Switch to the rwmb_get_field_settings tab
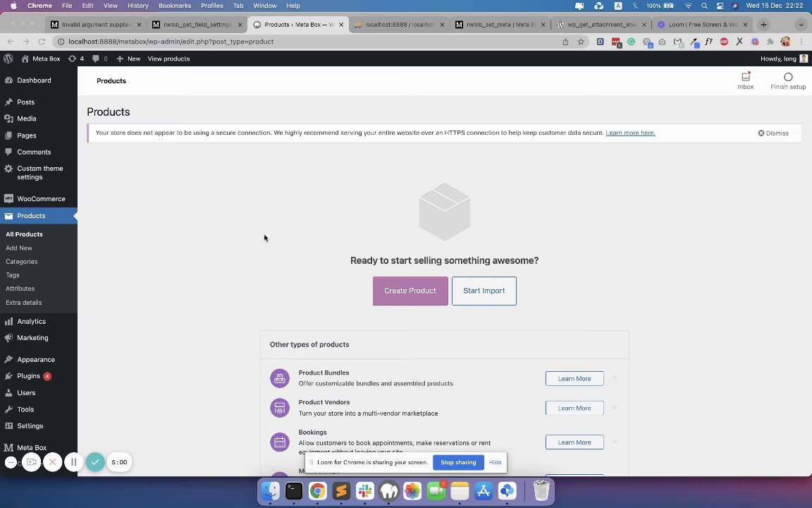This screenshot has height=508, width=812. 197,25
